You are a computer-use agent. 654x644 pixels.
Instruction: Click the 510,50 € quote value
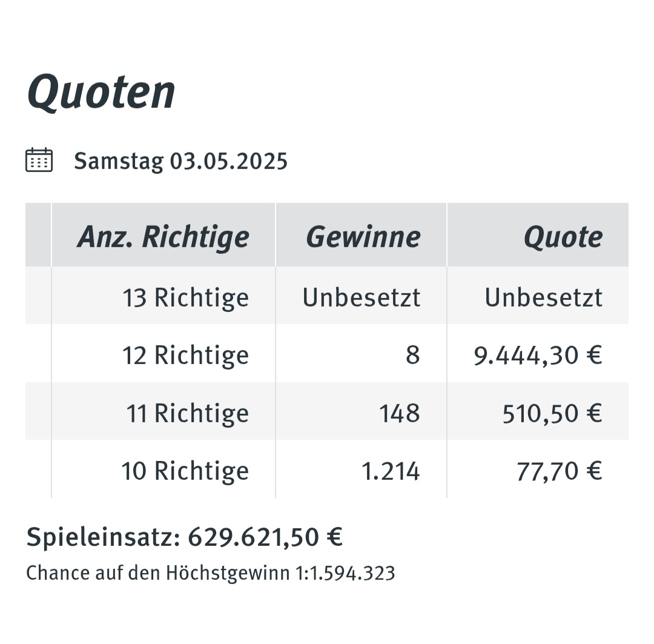point(552,414)
